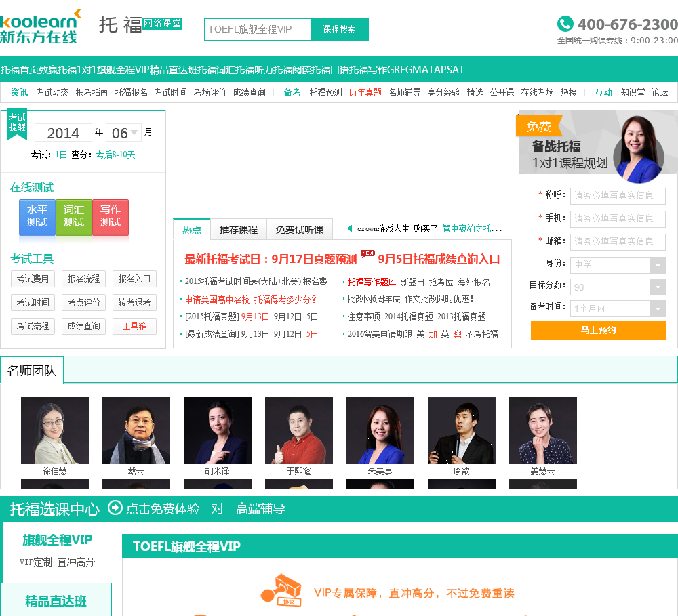Screen dimensions: 678x616
Task: Click 点击免费体验一对一高端辅导 banner link
Action: pos(205,509)
